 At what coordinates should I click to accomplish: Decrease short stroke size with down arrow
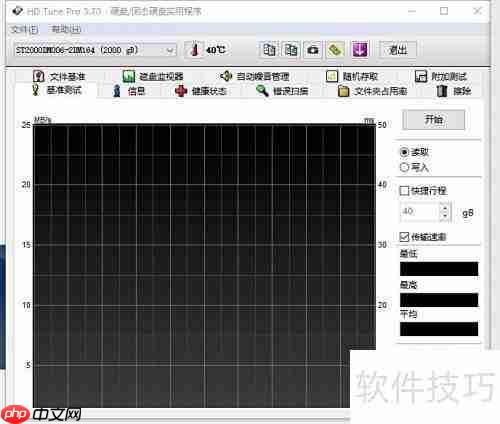point(445,216)
